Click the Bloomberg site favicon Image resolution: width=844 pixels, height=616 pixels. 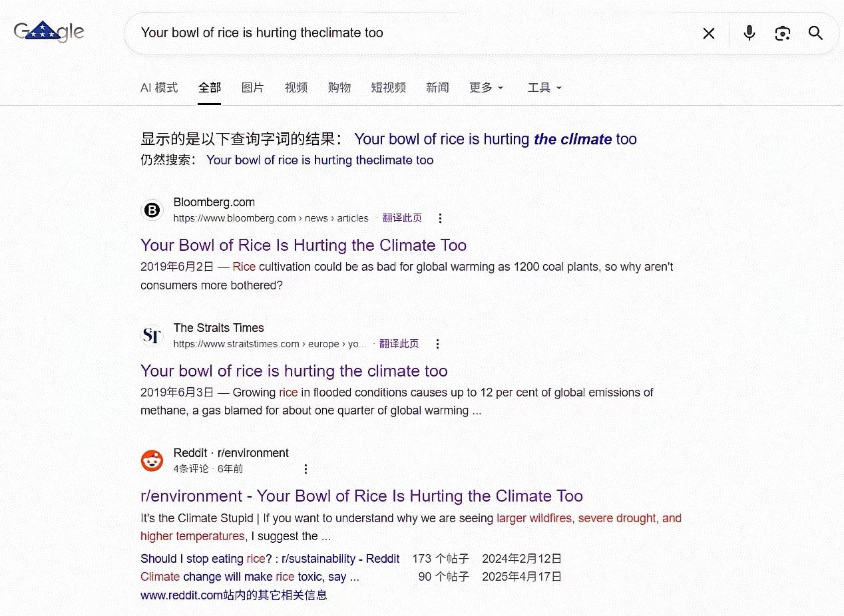(152, 210)
